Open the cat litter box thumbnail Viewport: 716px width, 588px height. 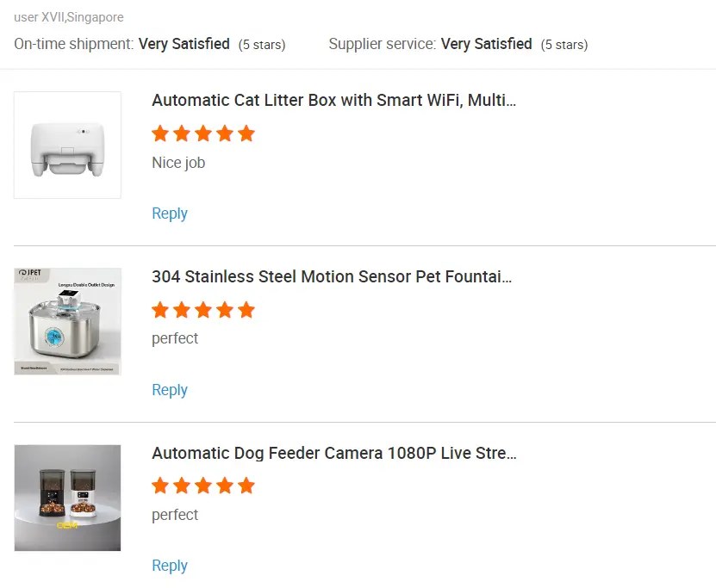pos(67,145)
